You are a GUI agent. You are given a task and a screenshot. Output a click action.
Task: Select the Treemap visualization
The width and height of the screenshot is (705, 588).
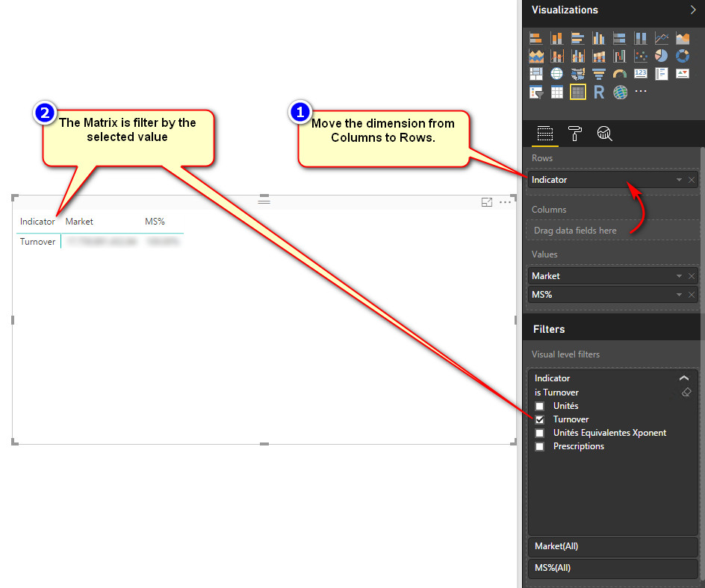tap(535, 74)
